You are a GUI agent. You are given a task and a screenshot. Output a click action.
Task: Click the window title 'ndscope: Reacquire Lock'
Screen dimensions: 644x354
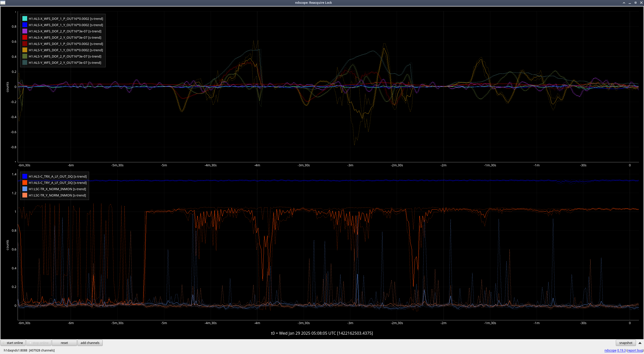(x=313, y=3)
